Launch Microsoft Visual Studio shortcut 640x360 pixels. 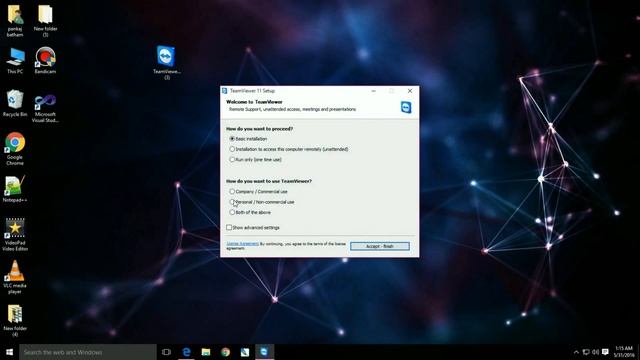[45, 108]
